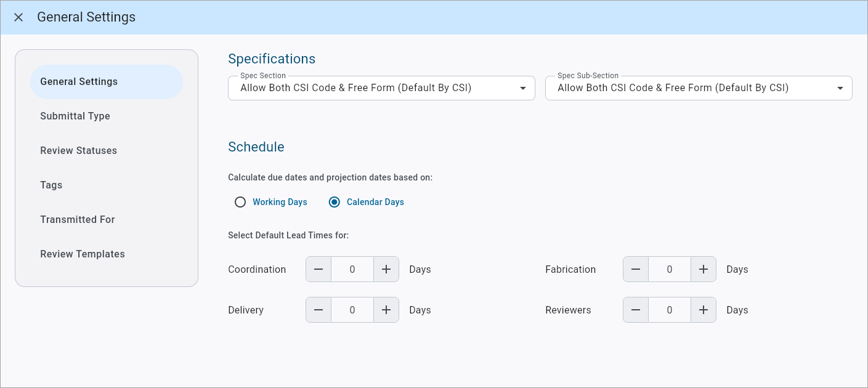Increase the Fabrication days with the plus icon
This screenshot has height=388, width=868.
point(703,269)
